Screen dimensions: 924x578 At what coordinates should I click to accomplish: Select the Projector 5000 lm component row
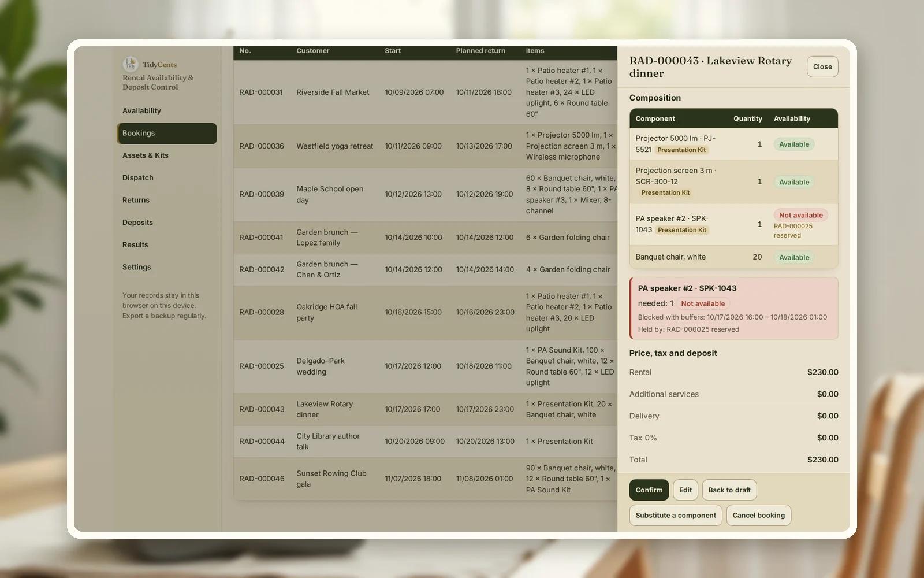733,144
